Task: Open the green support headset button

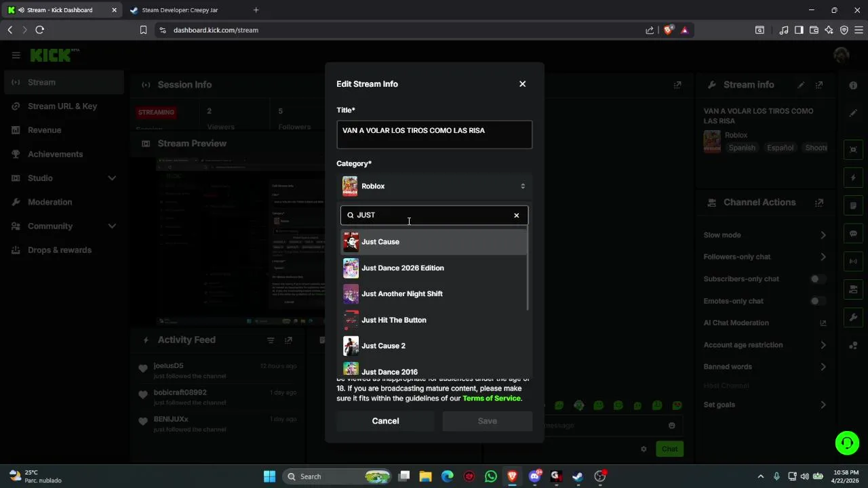Action: coord(847,443)
